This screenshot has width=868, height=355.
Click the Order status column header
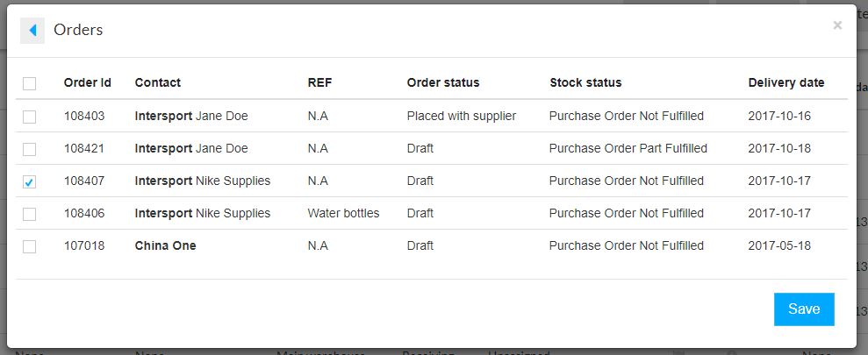coord(443,83)
